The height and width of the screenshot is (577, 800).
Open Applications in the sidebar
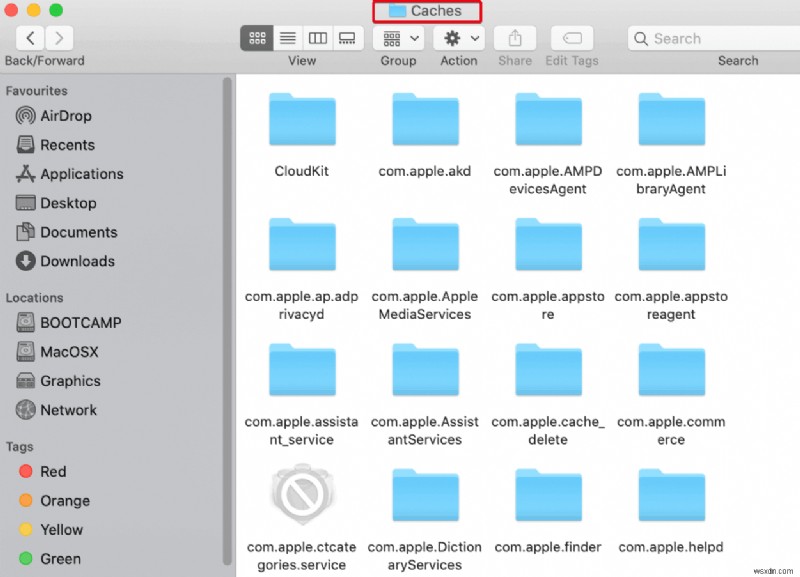click(x=69, y=174)
